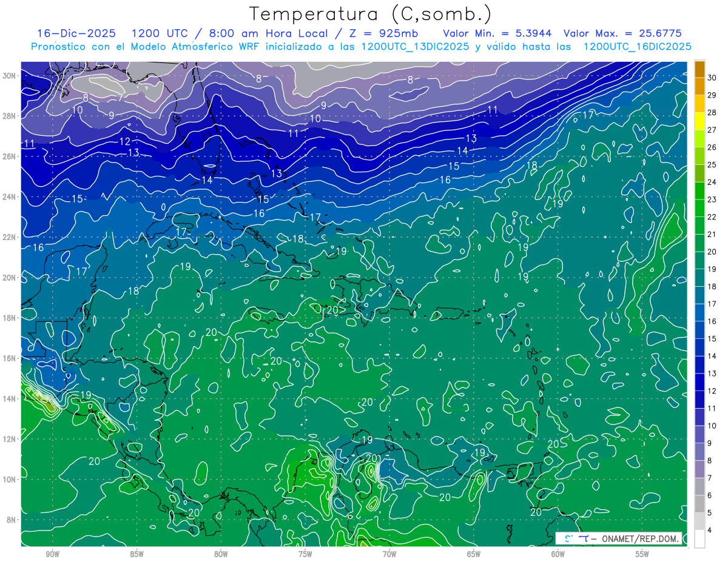Click the 24N latitude axis label
This screenshot has width=728, height=562.
click(x=10, y=197)
